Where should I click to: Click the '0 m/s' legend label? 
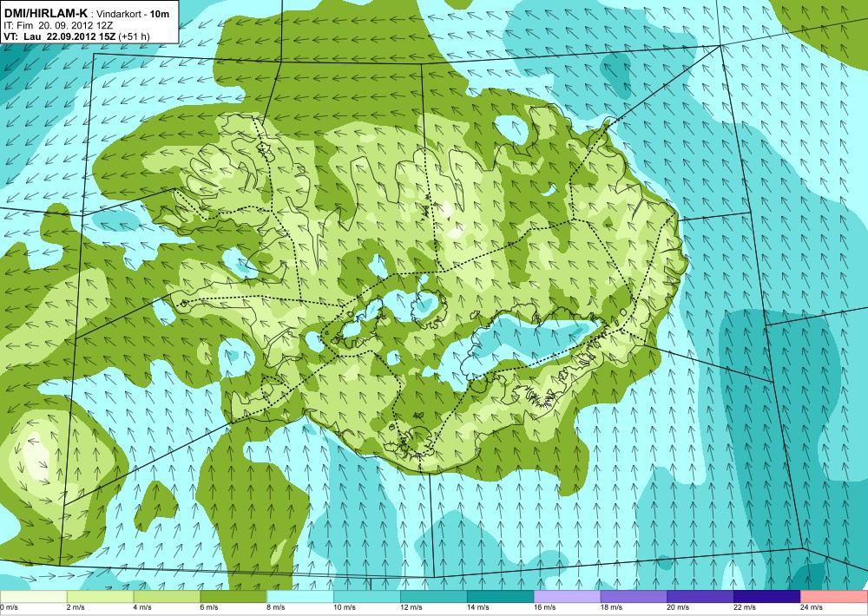(9, 607)
